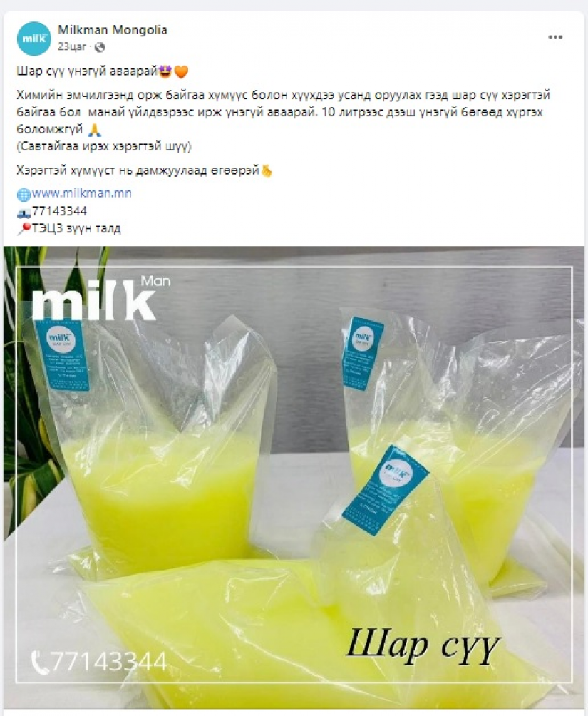Click the ТЭЦ3 зүүн талд address text
The image size is (588, 716).
coord(76,228)
